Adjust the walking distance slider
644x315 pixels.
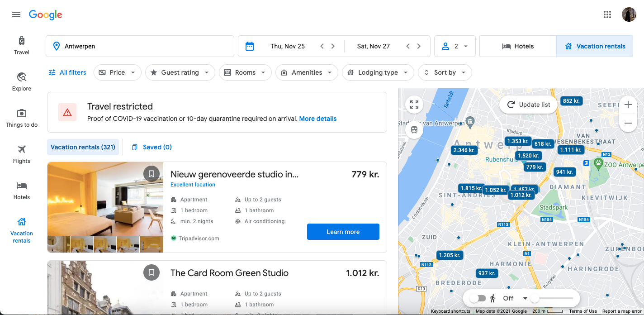tap(535, 298)
